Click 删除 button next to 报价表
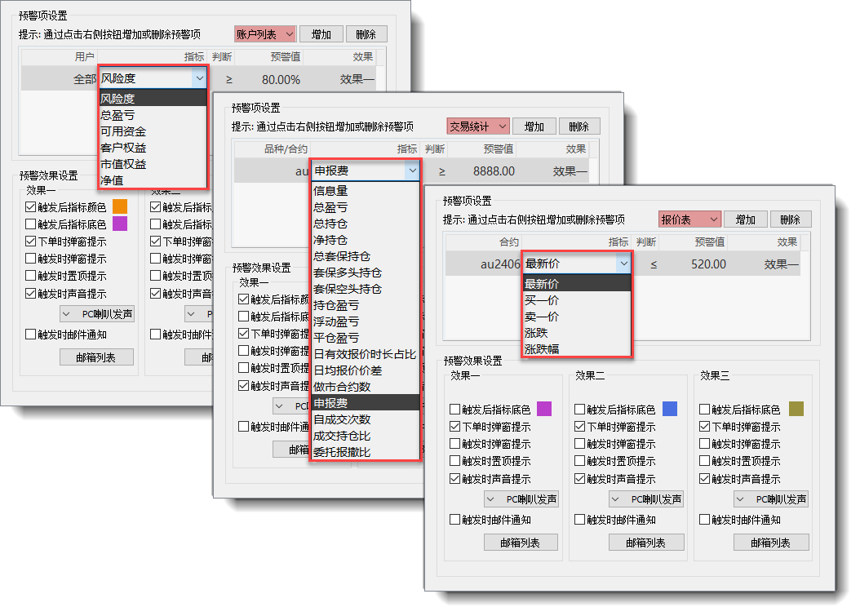860x616 pixels. (791, 219)
